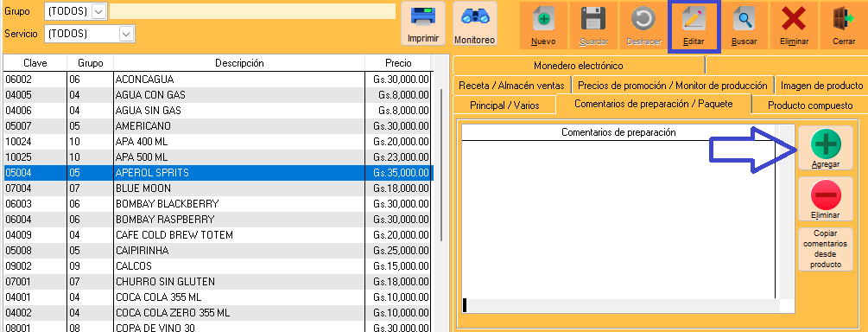Open the Servicio dropdown arrow
868x332 pixels.
127,34
